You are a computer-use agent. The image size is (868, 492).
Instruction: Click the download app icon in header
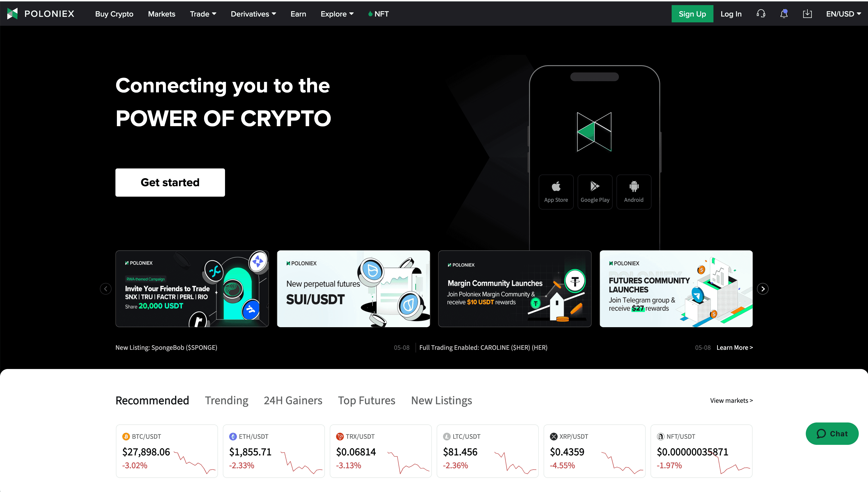click(x=807, y=14)
